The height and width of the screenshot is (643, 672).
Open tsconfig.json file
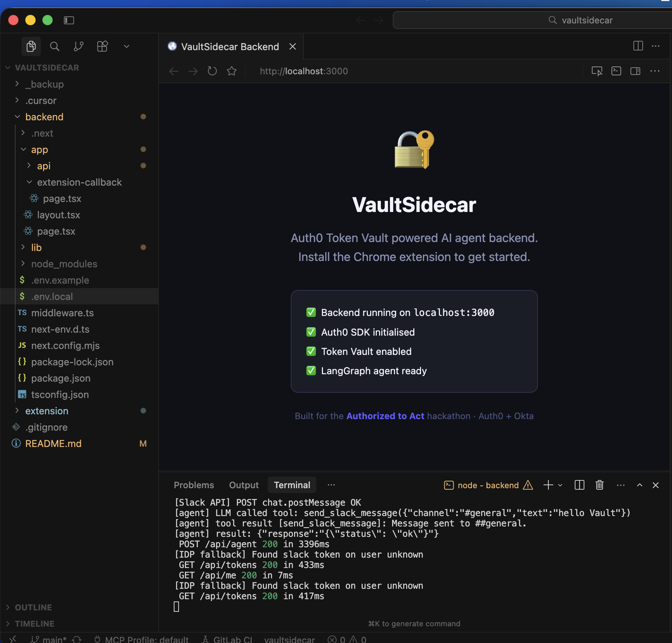[79, 395]
